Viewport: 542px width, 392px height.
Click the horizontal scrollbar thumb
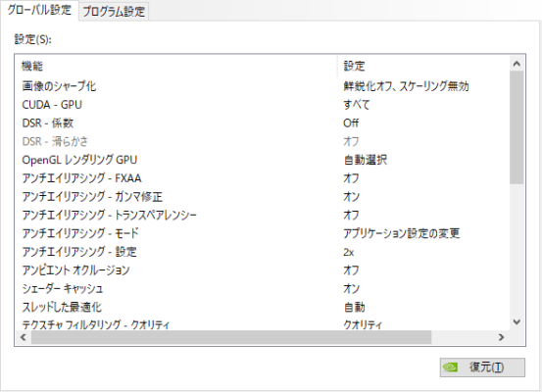click(x=231, y=337)
